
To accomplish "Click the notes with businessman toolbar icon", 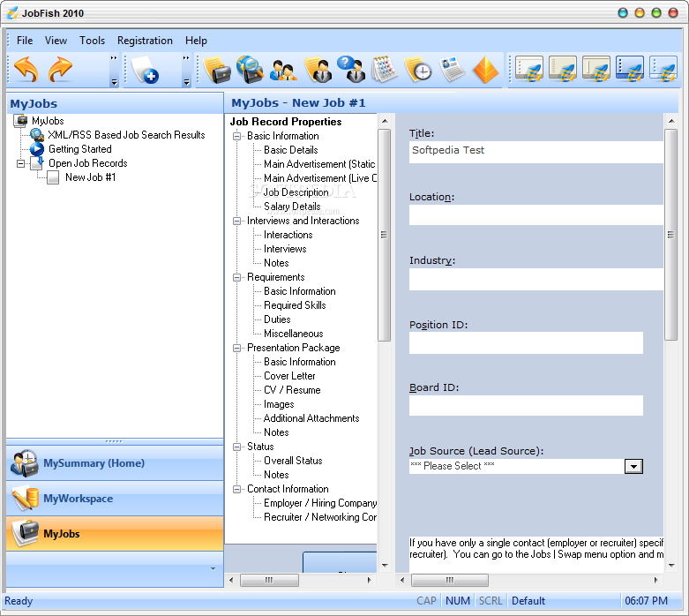I will click(318, 70).
